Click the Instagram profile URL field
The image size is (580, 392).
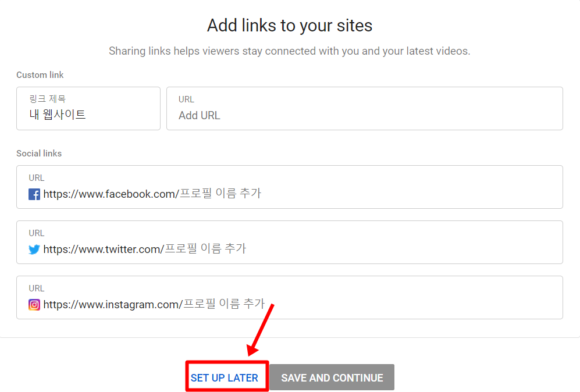(x=290, y=297)
